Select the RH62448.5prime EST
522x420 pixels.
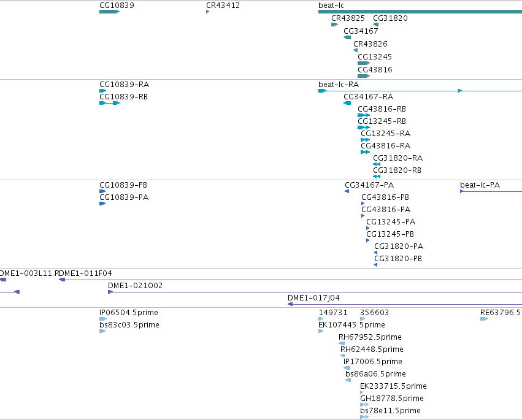342,356
